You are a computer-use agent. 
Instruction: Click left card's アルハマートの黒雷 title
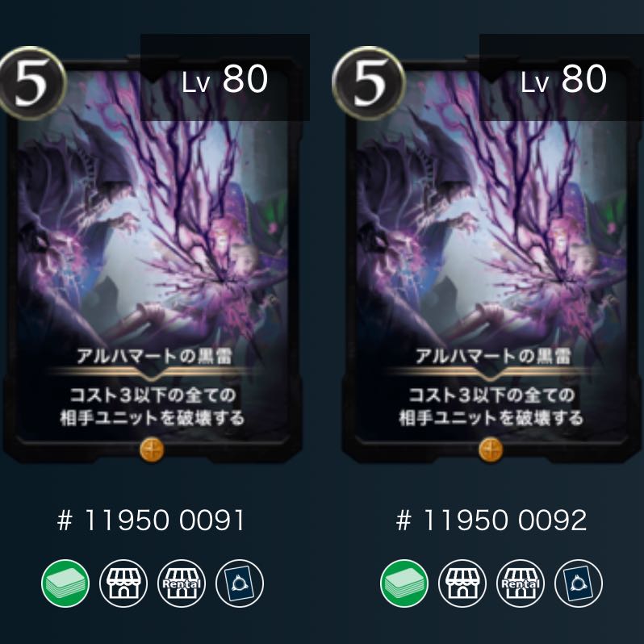pos(154,356)
